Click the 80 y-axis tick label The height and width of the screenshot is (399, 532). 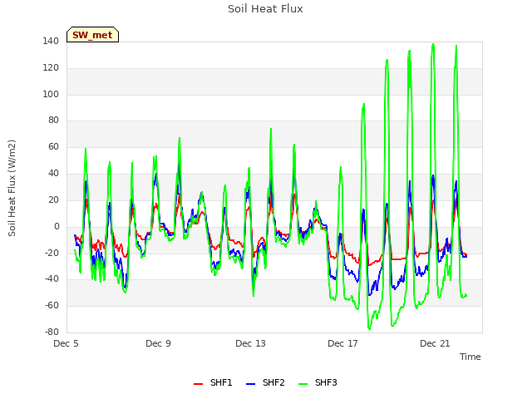53,120
